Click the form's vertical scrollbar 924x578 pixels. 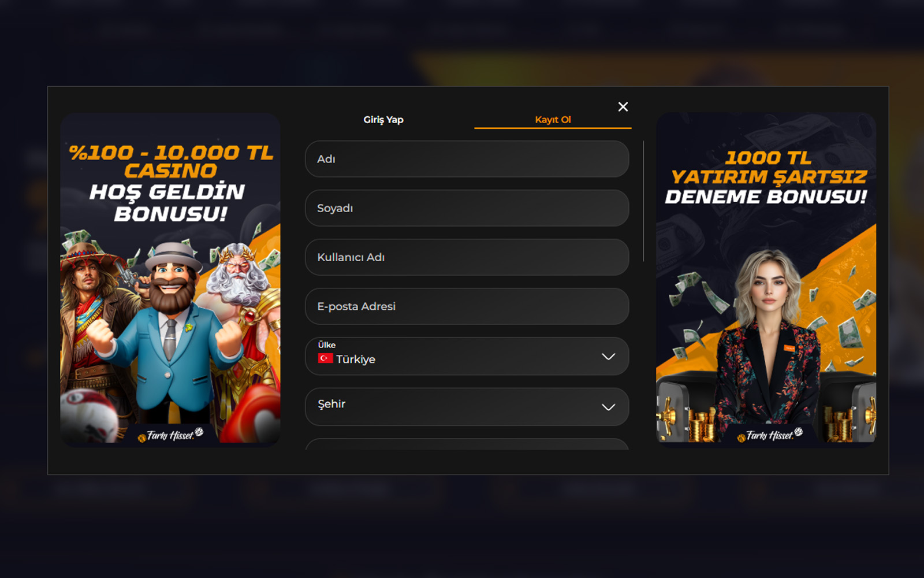click(x=643, y=201)
